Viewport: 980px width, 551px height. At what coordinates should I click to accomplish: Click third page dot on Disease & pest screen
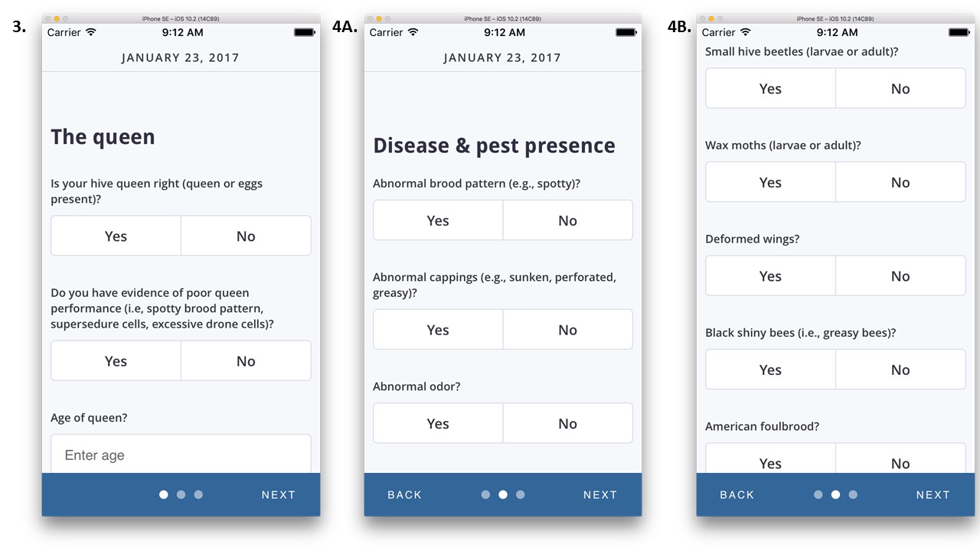pos(521,494)
